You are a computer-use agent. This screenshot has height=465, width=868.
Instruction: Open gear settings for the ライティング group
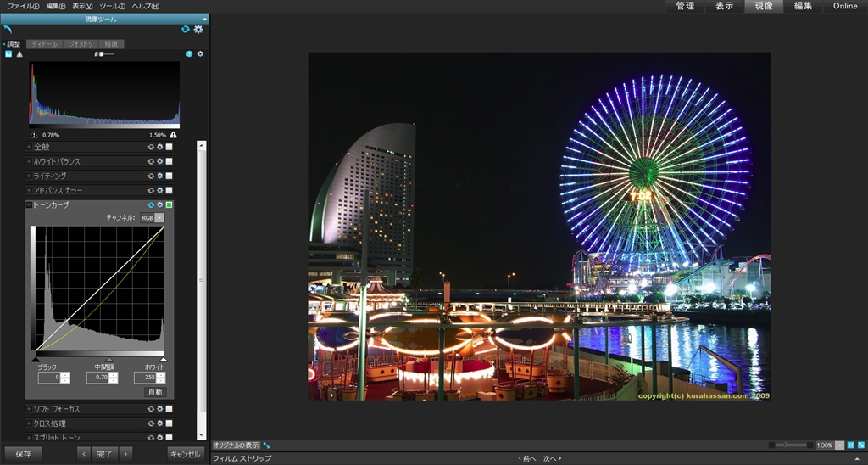coord(159,176)
